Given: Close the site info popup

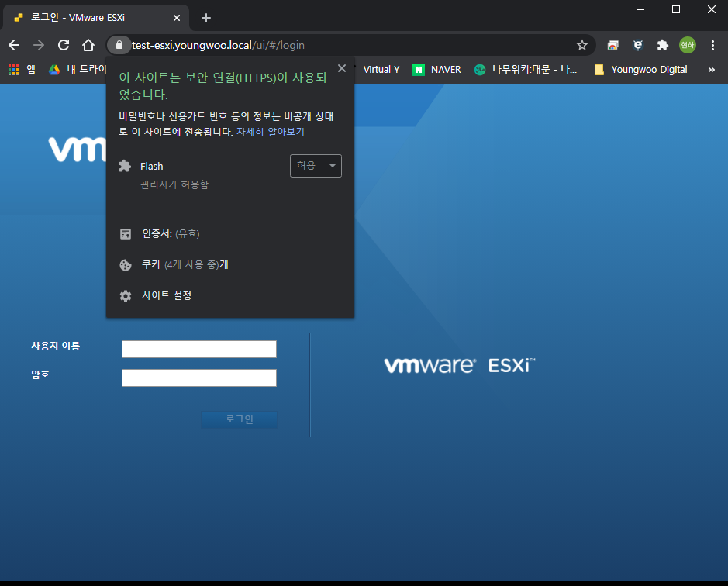Looking at the screenshot, I should pos(342,68).
